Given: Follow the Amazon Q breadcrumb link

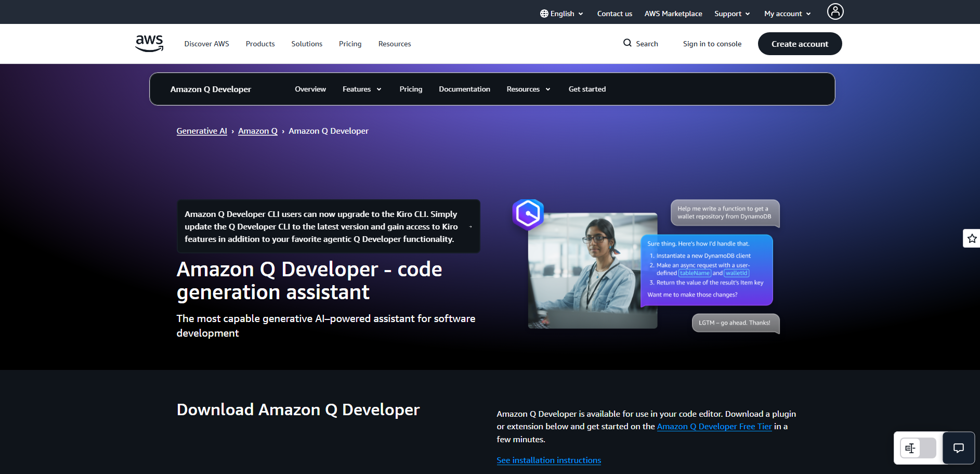Looking at the screenshot, I should click(x=257, y=131).
